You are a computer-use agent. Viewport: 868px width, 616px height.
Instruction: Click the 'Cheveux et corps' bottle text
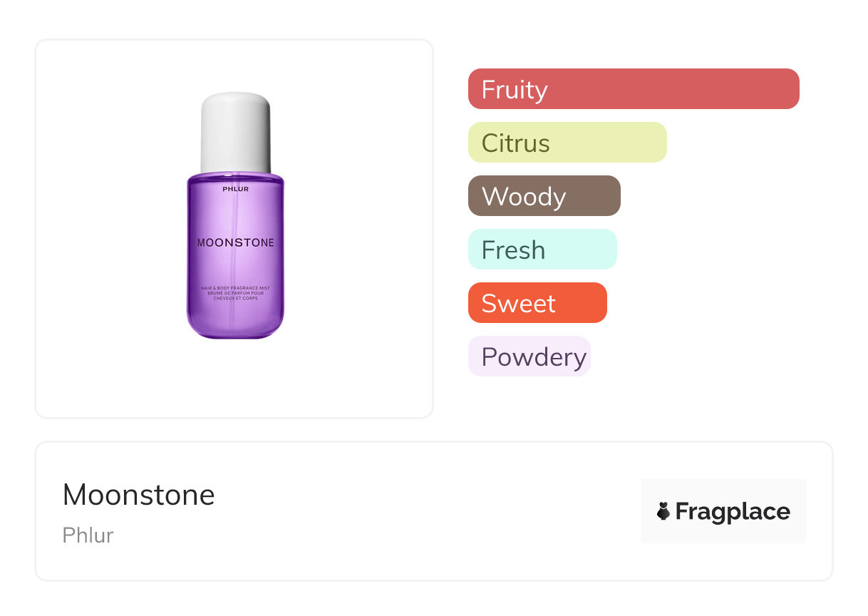235,298
